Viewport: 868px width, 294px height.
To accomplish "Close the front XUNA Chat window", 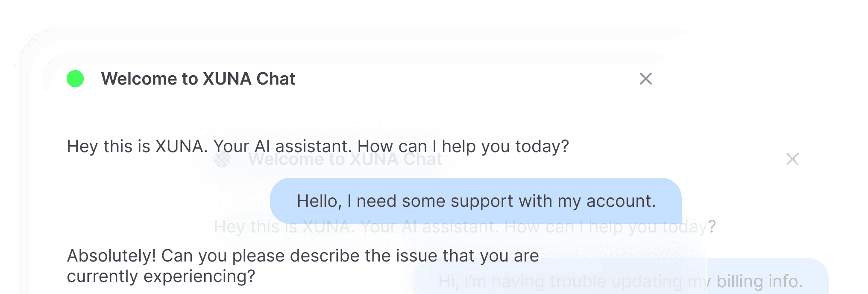I will 645,79.
